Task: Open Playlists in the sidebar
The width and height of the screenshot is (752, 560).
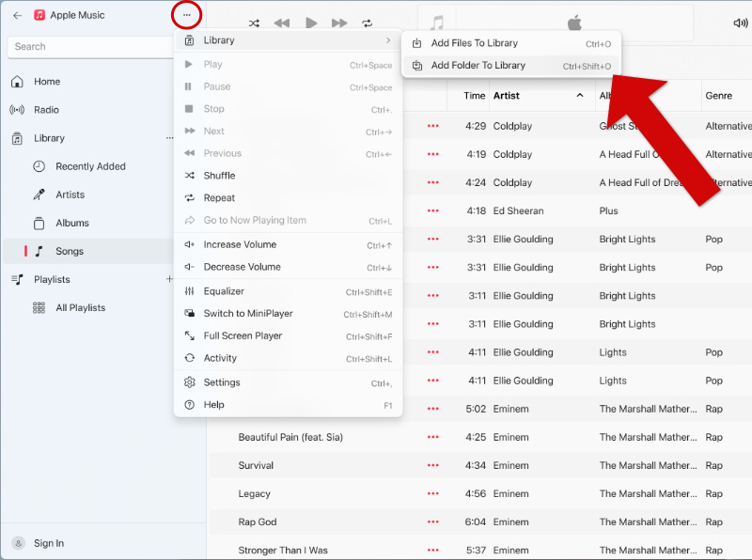Action: pos(52,279)
